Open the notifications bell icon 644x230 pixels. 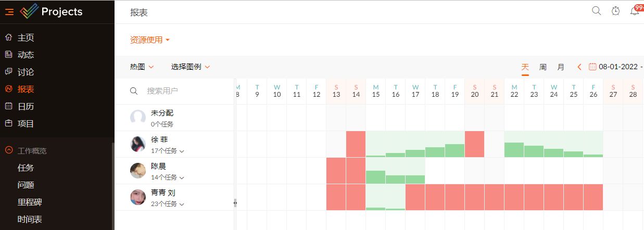(x=634, y=11)
